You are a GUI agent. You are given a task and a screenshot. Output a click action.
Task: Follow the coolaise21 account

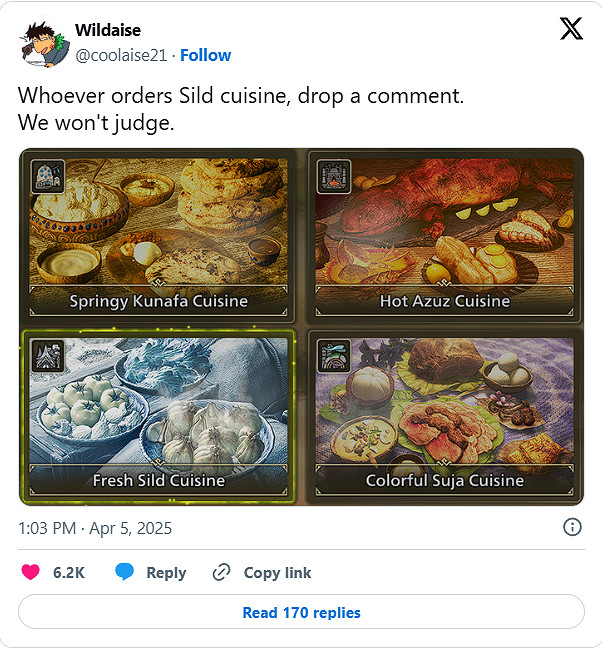click(x=205, y=55)
